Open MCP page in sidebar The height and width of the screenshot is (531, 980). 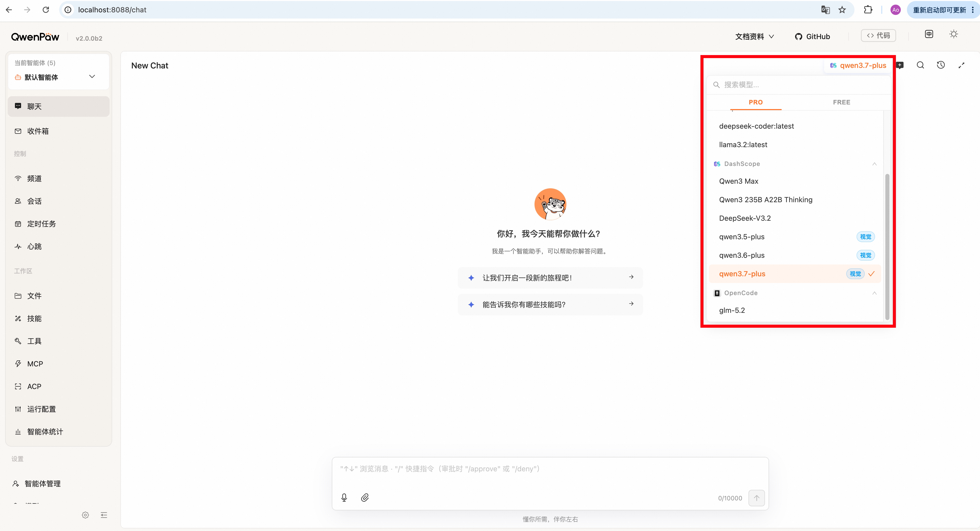pos(59,364)
